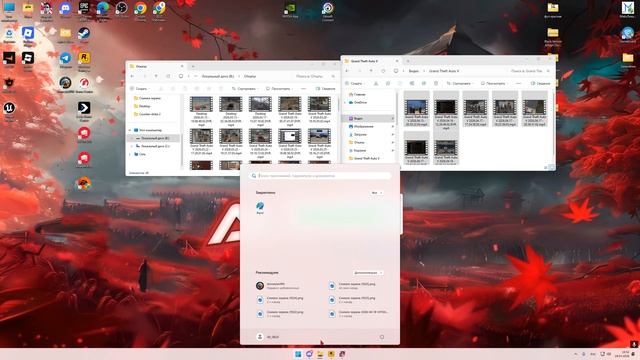Open the Discord desktop shortcut
Screen dimensions: 640x360
pos(65,9)
